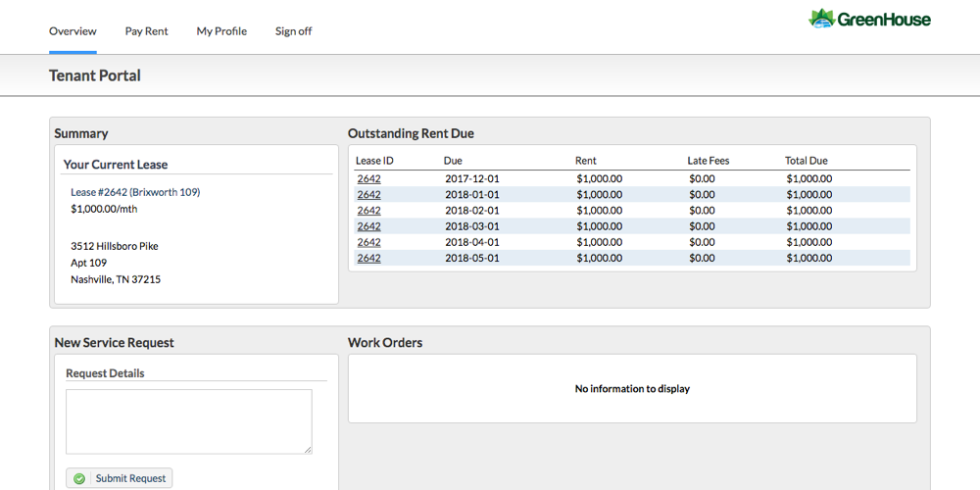980x490 pixels.
Task: Open lease 2642 link for 2017-12-01 rent
Action: click(x=368, y=178)
